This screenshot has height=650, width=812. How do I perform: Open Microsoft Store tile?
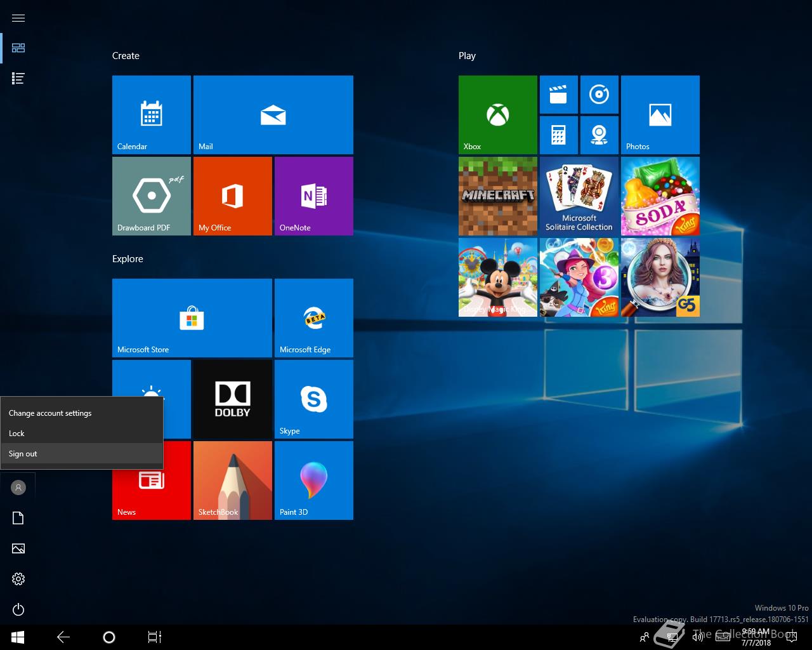[192, 318]
